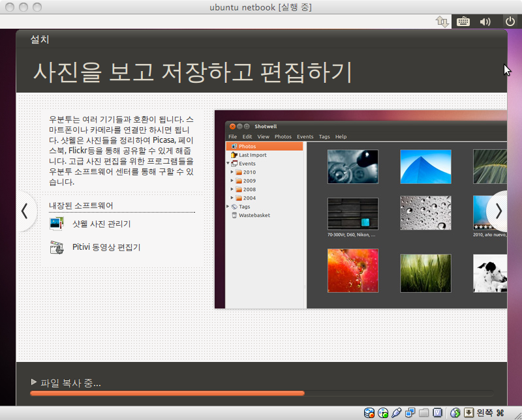Screen dimensions: 522x420
Task: Select the Last Import row in Shotwell
Action: tap(265, 155)
